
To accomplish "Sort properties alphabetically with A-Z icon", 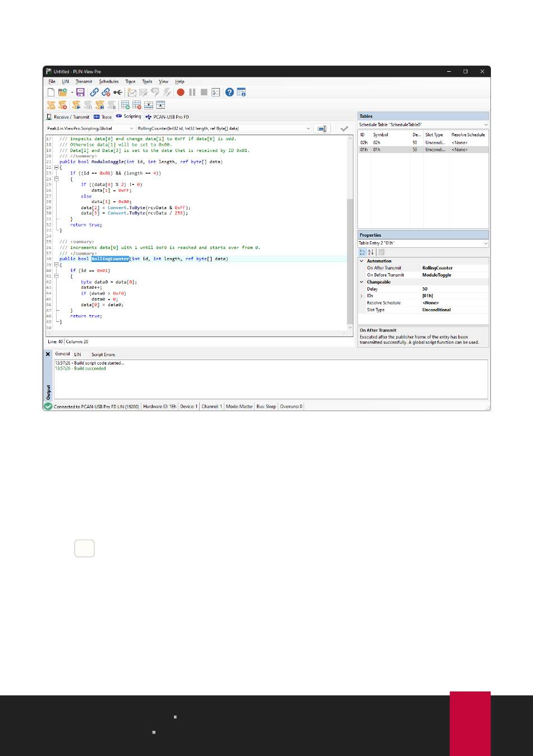I will click(x=371, y=252).
